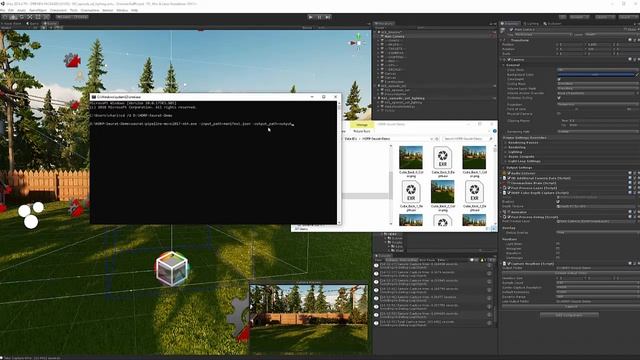Screen dimensions: 640x360
Task: Toggle the Physical Camera checkbox
Action: (559, 114)
